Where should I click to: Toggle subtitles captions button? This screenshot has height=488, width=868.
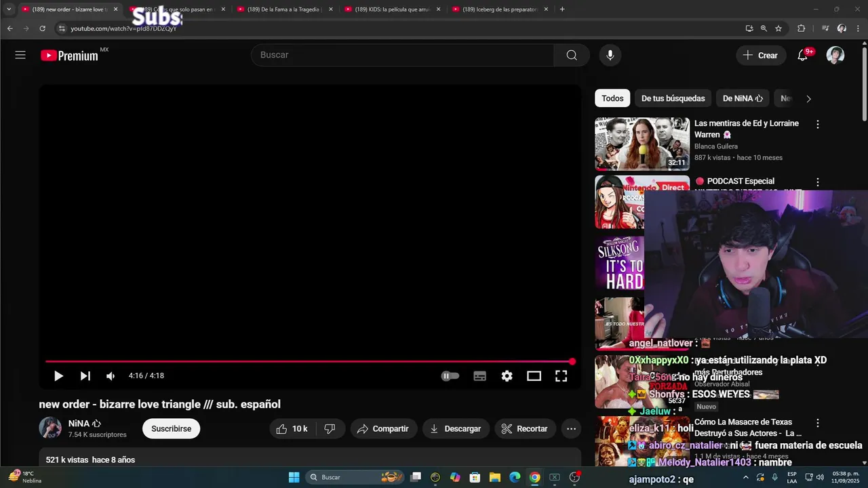click(480, 376)
